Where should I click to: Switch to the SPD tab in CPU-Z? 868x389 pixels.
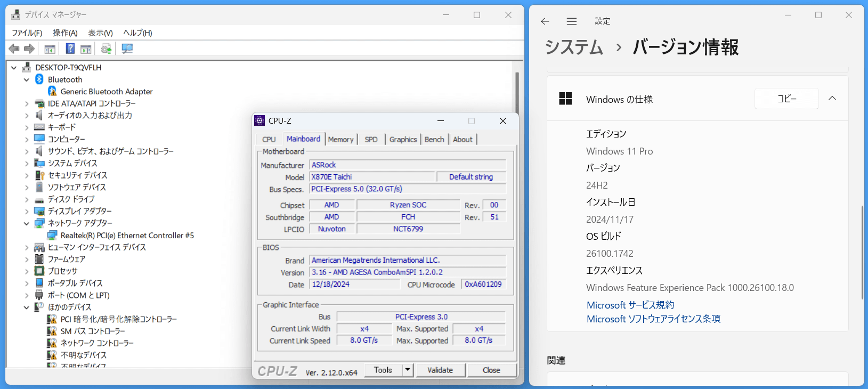coord(371,140)
